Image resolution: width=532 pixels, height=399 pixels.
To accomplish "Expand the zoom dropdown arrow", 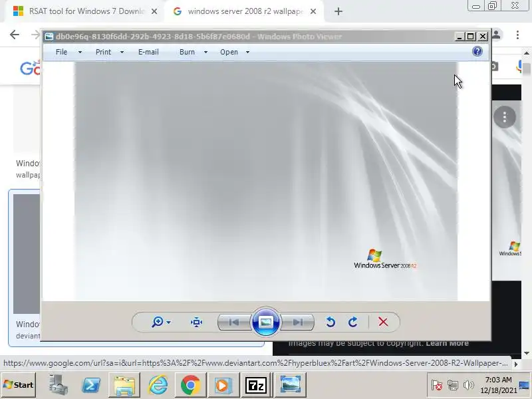I will coord(169,323).
